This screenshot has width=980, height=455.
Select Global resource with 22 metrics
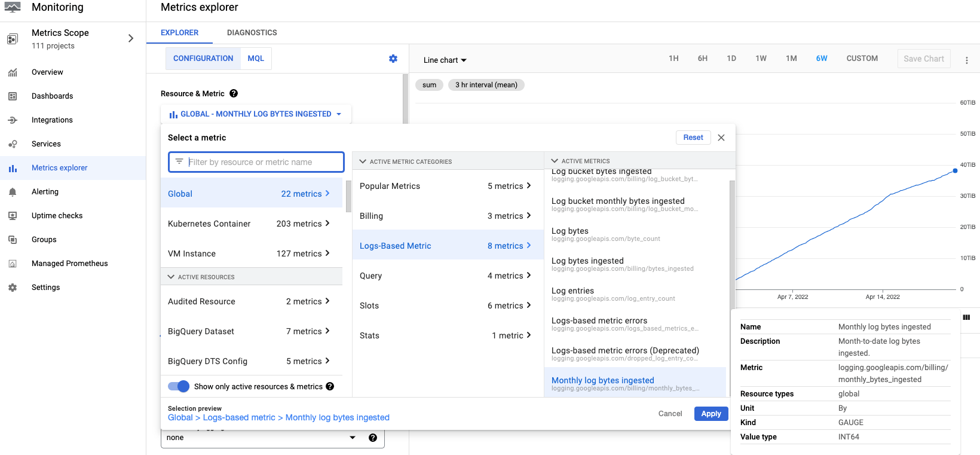click(252, 194)
